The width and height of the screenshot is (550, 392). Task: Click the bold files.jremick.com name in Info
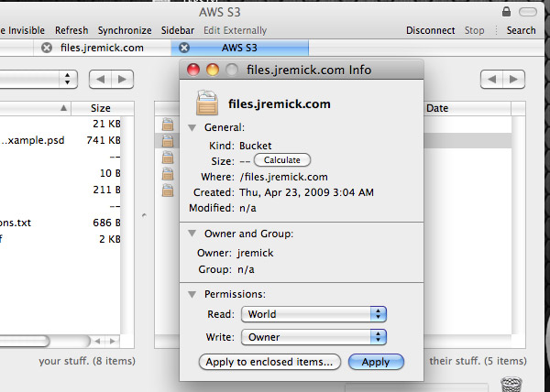point(280,104)
